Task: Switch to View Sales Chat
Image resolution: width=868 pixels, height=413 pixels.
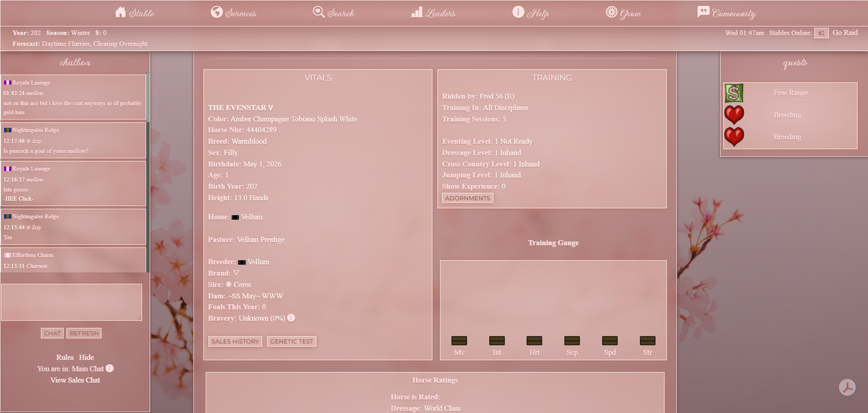Action: point(75,380)
